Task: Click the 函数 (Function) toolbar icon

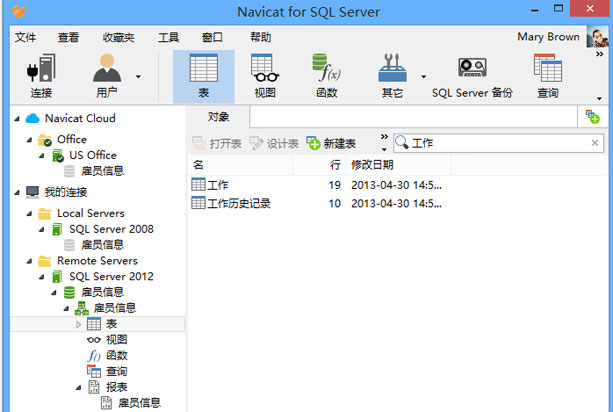Action: (326, 76)
